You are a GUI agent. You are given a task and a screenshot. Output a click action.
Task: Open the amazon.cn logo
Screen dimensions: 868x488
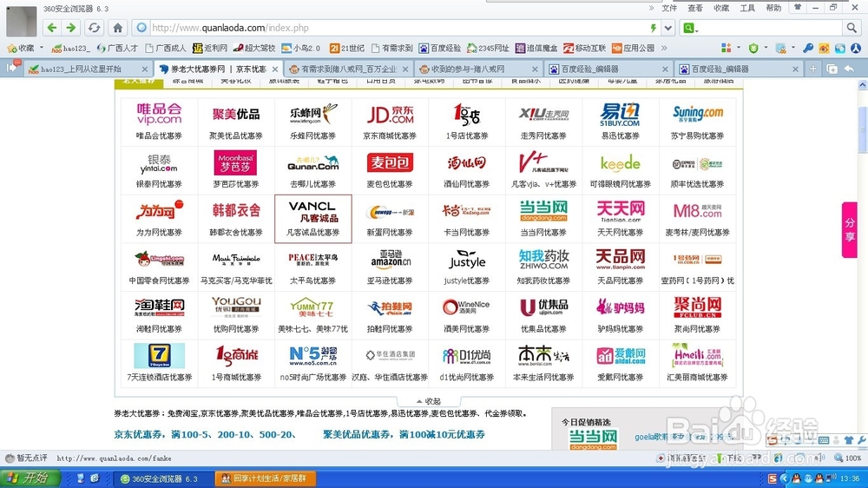pyautogui.click(x=391, y=260)
